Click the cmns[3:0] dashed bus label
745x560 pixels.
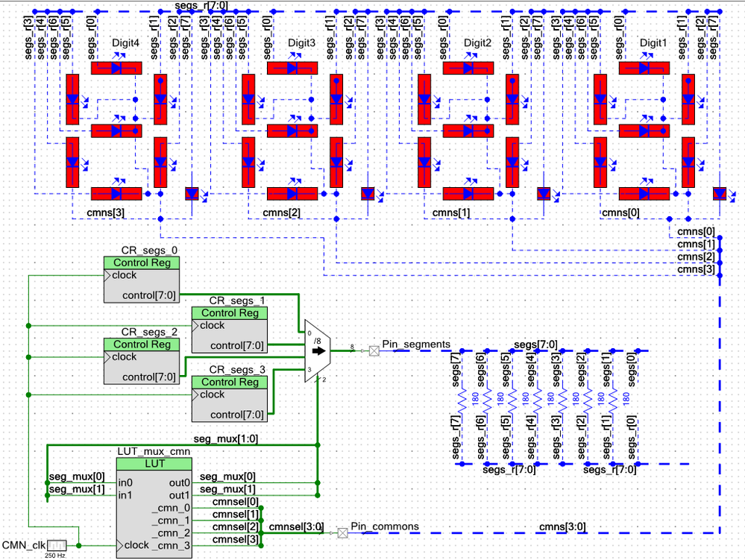562,526
